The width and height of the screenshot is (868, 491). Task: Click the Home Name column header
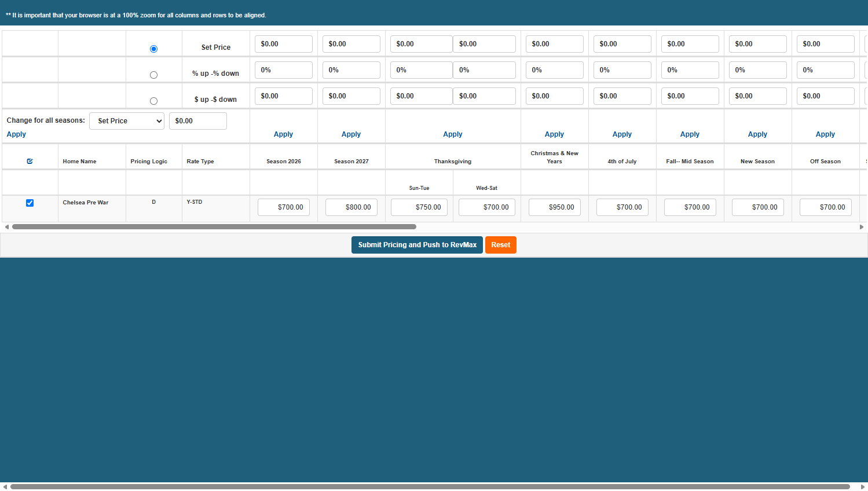(80, 162)
